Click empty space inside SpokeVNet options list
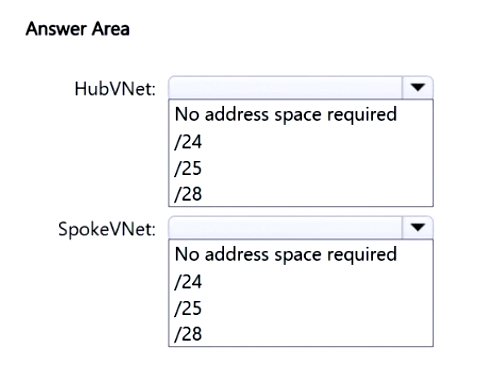Image resolution: width=478 pixels, height=390 pixels. [x=317, y=307]
